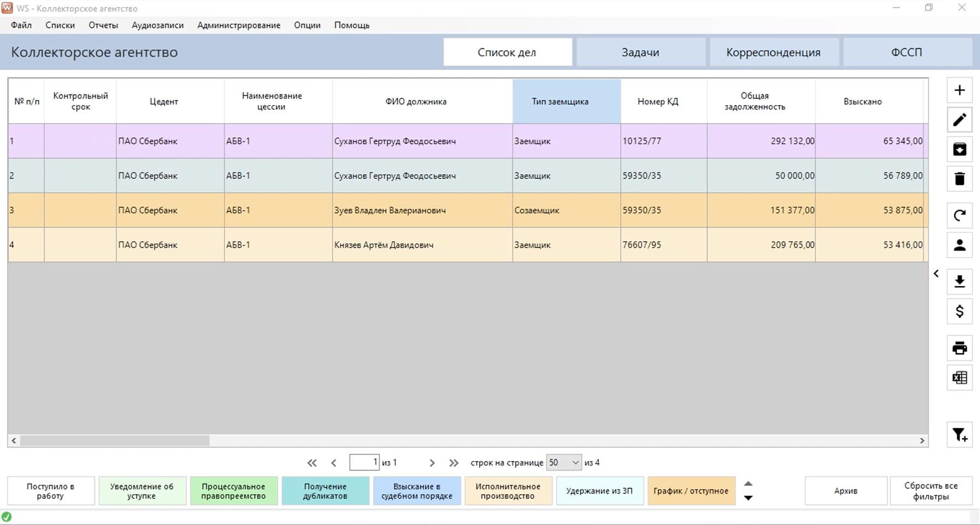Export table with the Excel icon
The width and height of the screenshot is (980, 525).
[959, 377]
